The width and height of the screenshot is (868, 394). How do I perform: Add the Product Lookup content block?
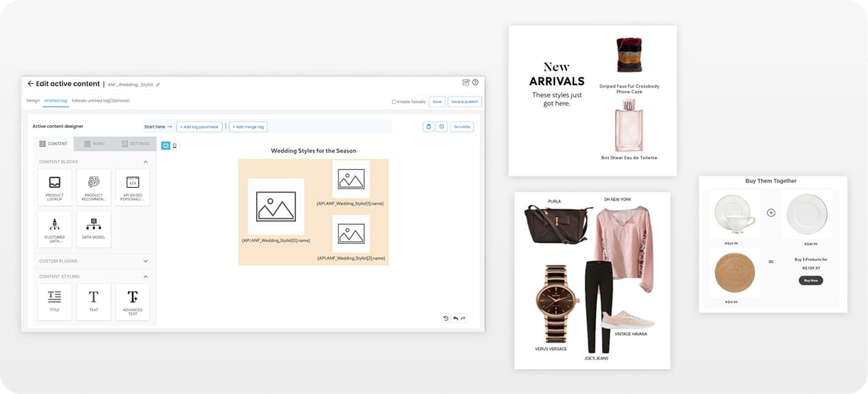click(55, 187)
